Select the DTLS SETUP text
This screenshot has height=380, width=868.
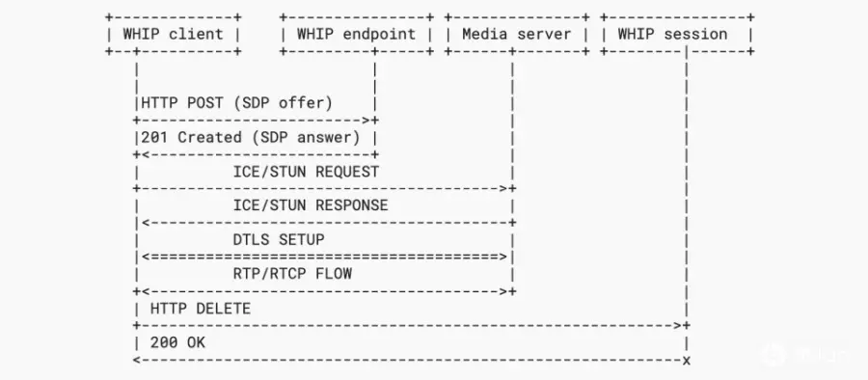[x=279, y=240]
